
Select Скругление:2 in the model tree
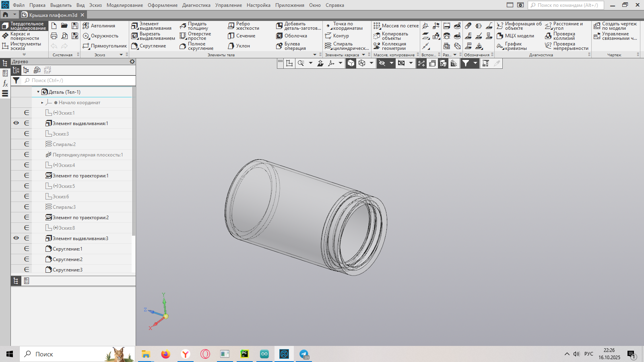pyautogui.click(x=67, y=259)
